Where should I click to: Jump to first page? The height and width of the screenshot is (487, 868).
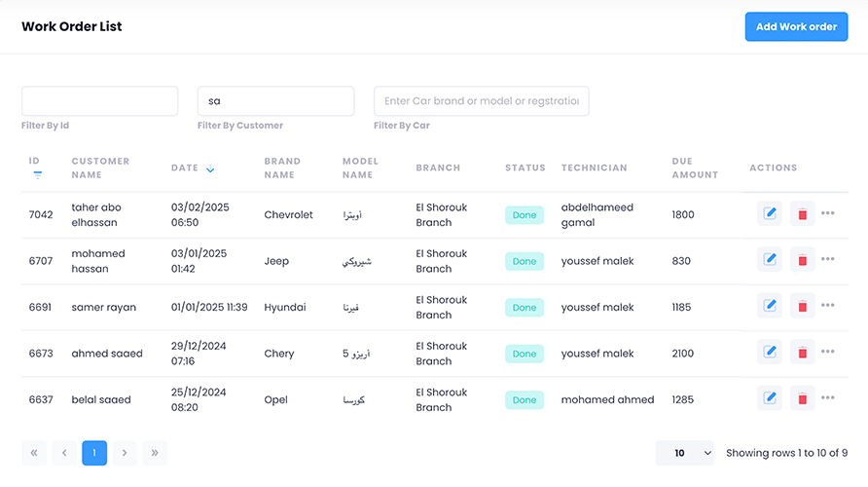34,453
